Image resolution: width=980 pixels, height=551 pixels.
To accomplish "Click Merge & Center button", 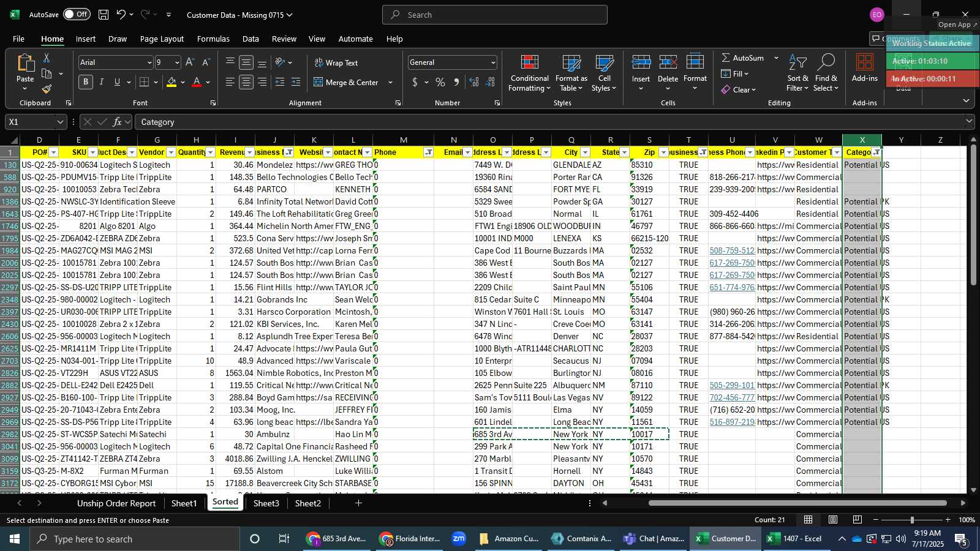I will (x=346, y=82).
